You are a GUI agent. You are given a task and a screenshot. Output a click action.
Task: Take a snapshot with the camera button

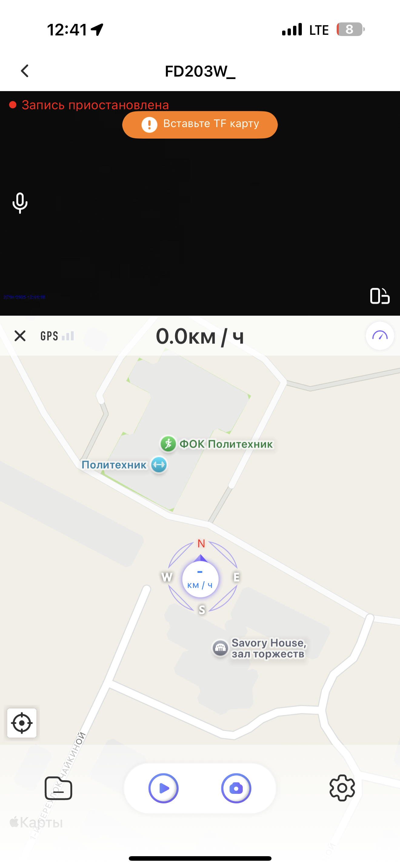point(236,788)
